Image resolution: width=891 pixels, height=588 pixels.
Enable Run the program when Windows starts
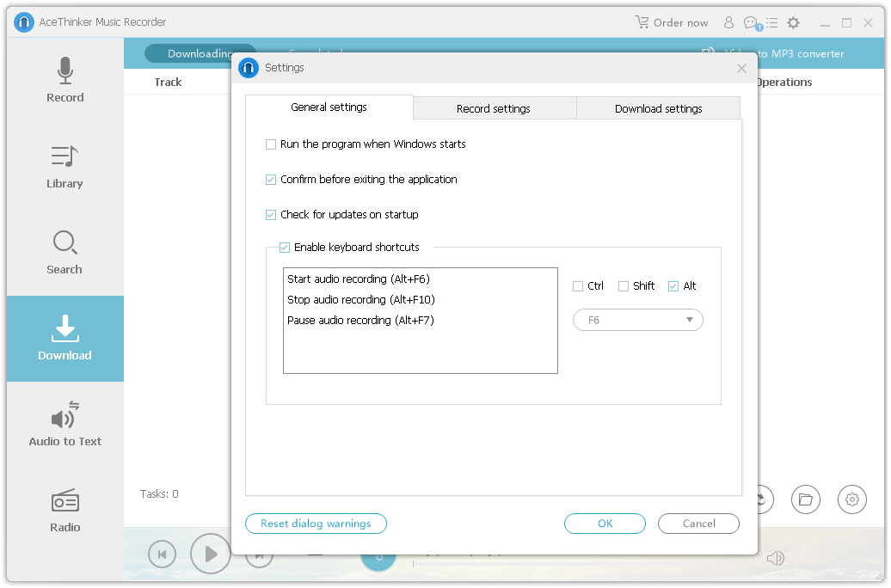[x=271, y=144]
